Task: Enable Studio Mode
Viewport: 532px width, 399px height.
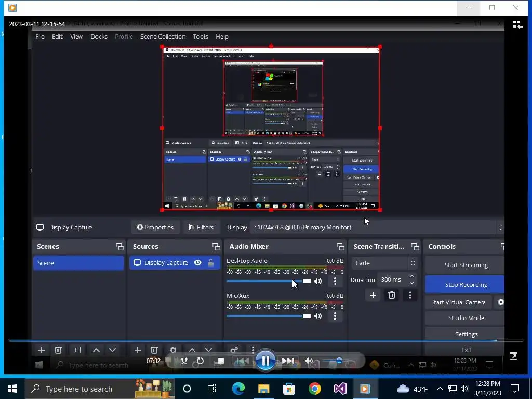Action: click(x=464, y=318)
